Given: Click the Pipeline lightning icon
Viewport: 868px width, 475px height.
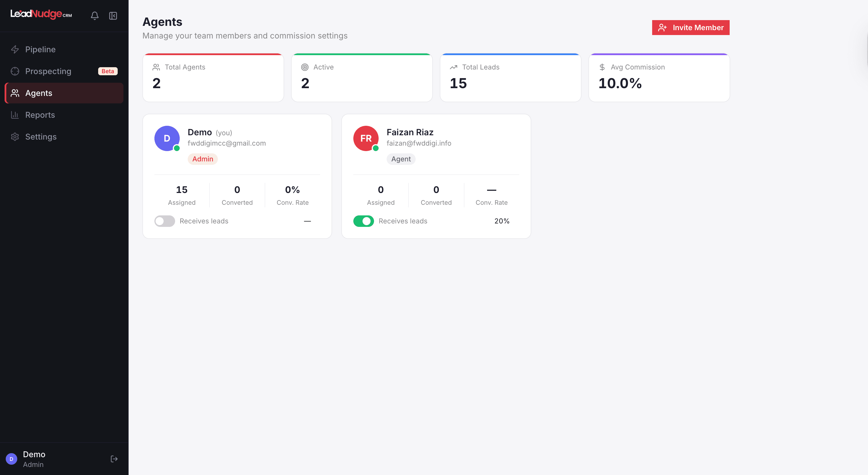Looking at the screenshot, I should [15, 50].
